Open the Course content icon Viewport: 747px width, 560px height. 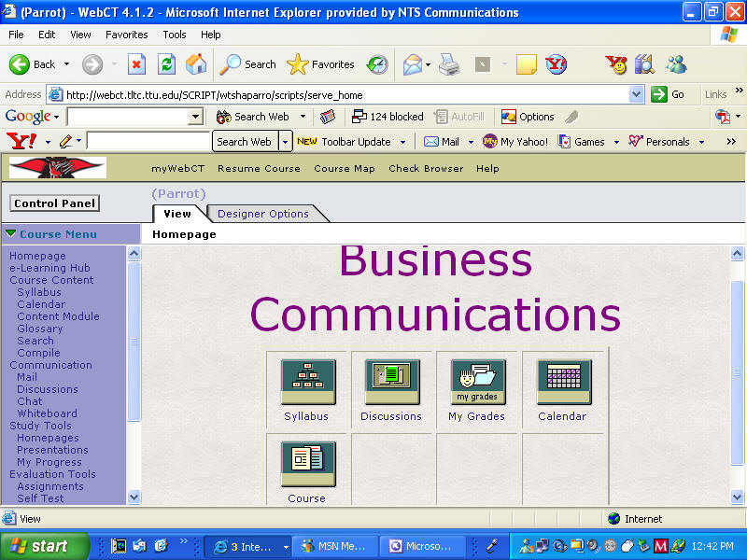(x=308, y=464)
